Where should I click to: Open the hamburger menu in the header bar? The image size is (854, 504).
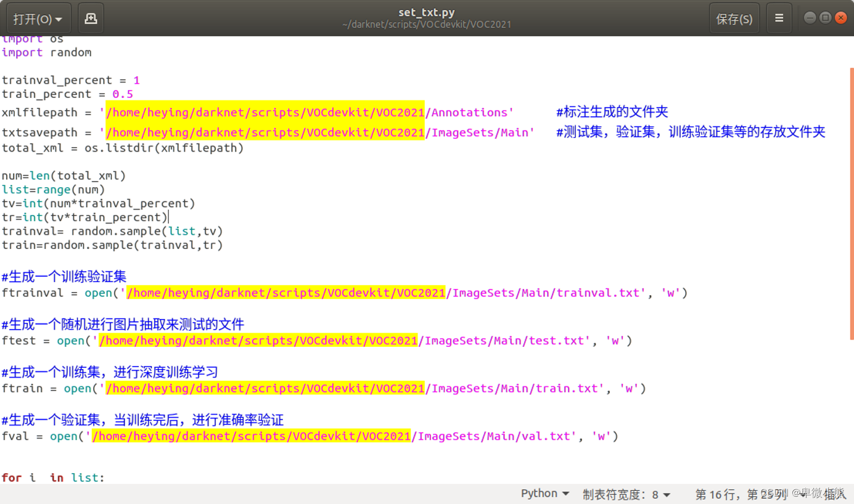tap(779, 18)
